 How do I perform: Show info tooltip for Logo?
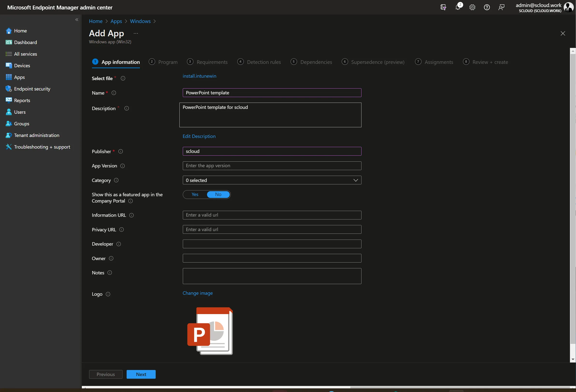click(108, 294)
